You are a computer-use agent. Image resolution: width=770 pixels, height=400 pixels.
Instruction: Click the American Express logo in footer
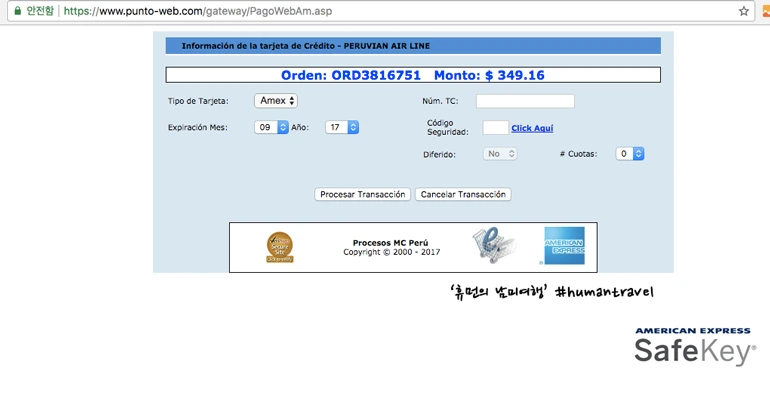(x=564, y=245)
